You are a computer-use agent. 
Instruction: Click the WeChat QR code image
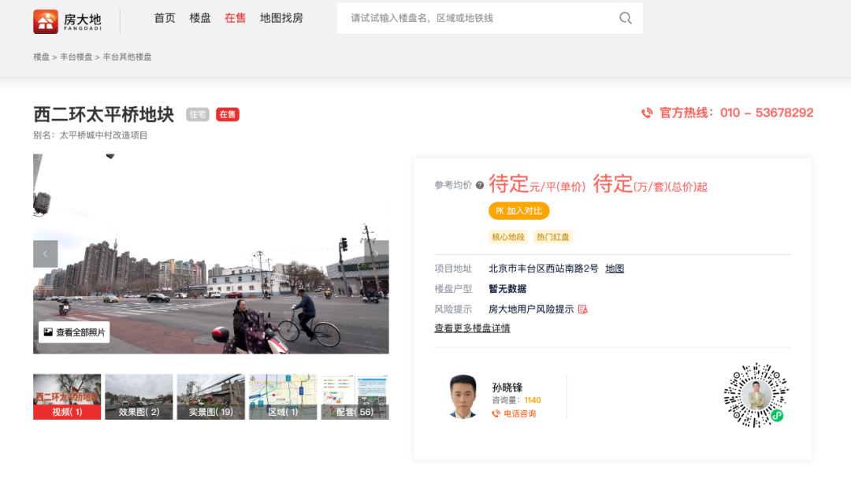pyautogui.click(x=756, y=395)
